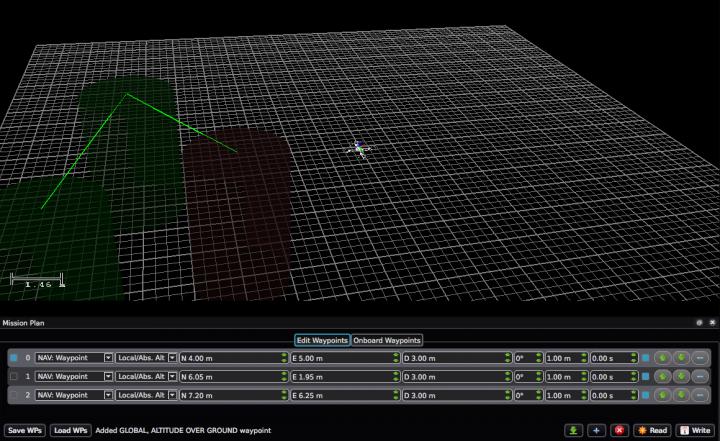Remove waypoint 2 using its minus icon
The width and height of the screenshot is (720, 441).
[x=699, y=396]
